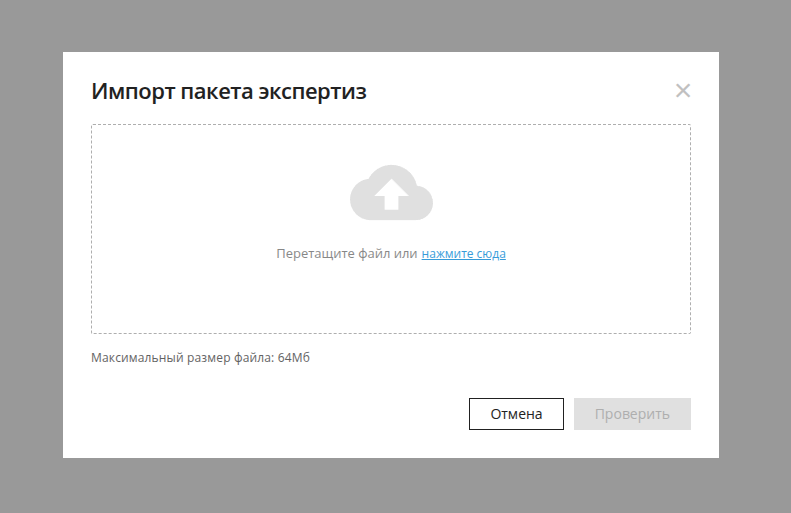
Task: Click the cloud upload icon
Action: (x=391, y=193)
